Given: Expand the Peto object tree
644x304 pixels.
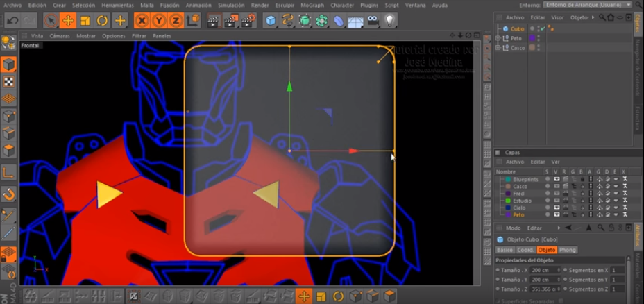Looking at the screenshot, I should tap(498, 38).
